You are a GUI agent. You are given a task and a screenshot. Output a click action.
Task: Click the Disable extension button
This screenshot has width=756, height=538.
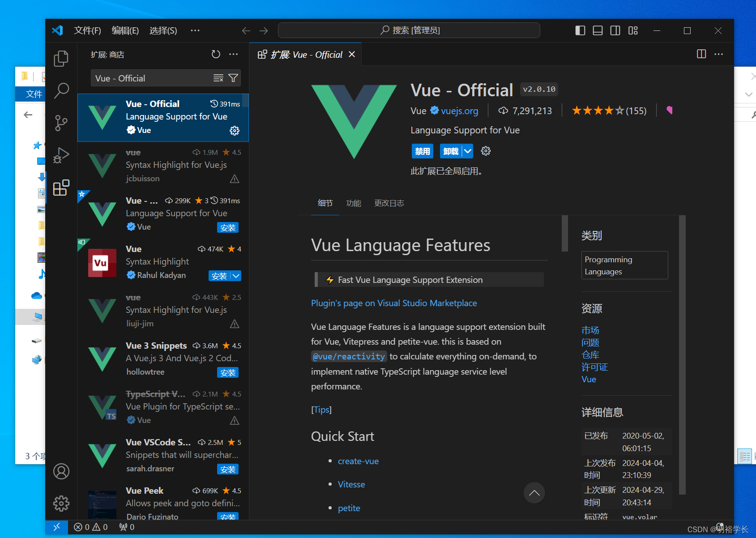(x=422, y=151)
